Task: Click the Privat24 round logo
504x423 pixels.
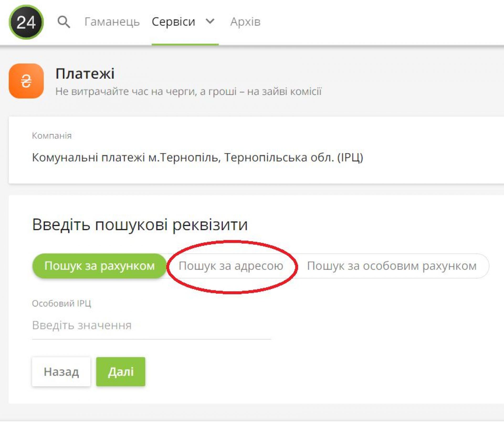Action: click(26, 22)
